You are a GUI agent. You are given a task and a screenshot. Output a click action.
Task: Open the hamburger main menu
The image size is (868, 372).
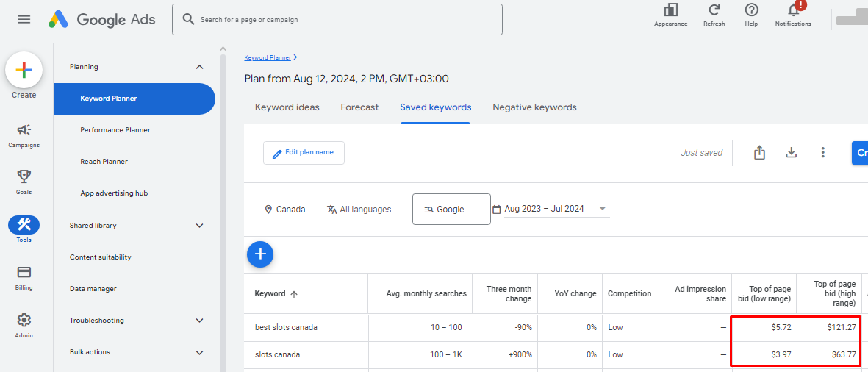(x=24, y=19)
